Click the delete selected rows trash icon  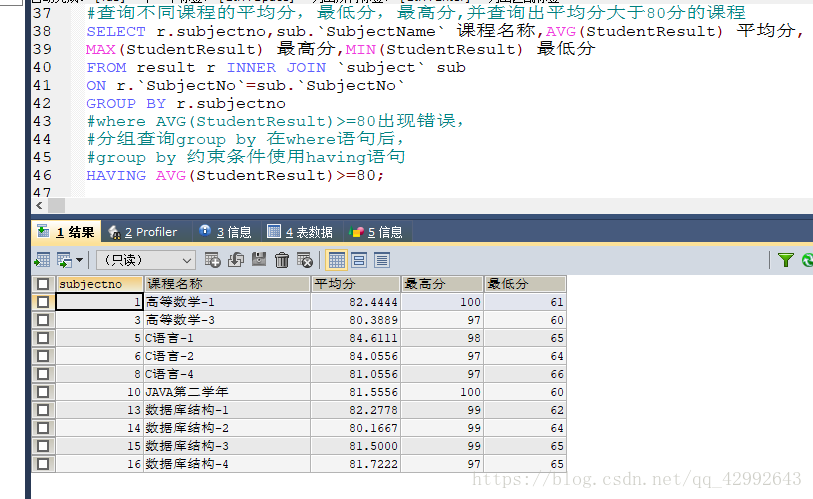282,260
